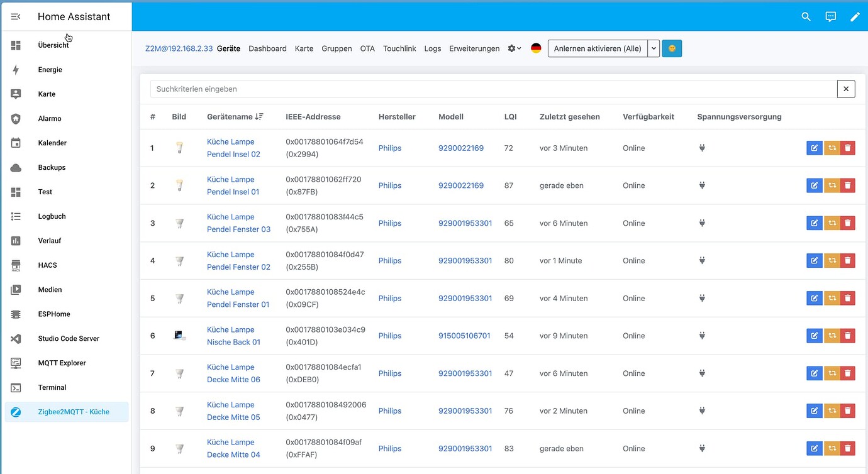Viewport: 868px width, 474px height.
Task: Collapse the Home Assistant sidebar menu
Action: click(16, 17)
